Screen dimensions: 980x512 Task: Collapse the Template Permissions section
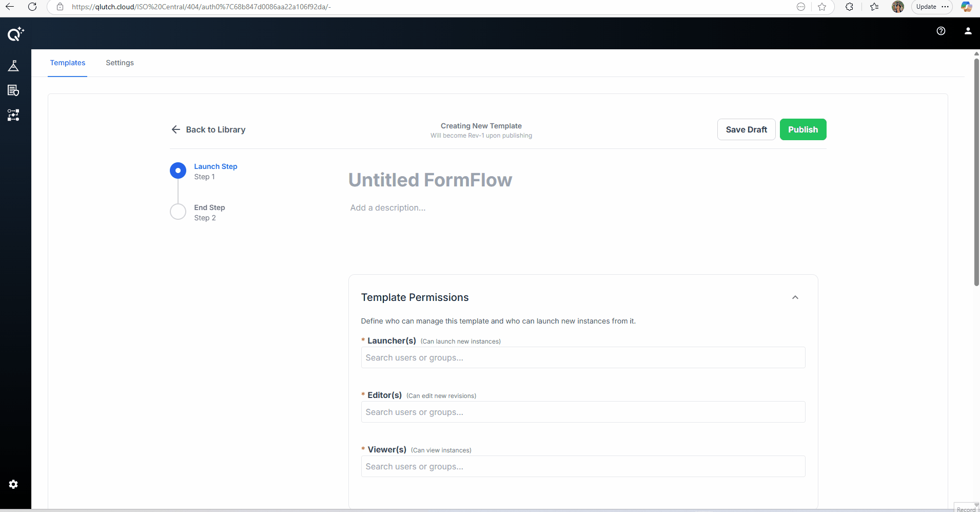(794, 297)
